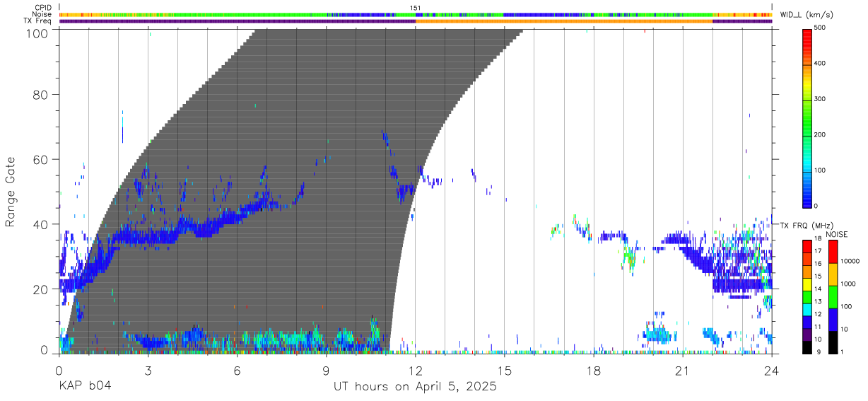
Task: Click the '60' Range Gate axis label
Action: click(41, 160)
